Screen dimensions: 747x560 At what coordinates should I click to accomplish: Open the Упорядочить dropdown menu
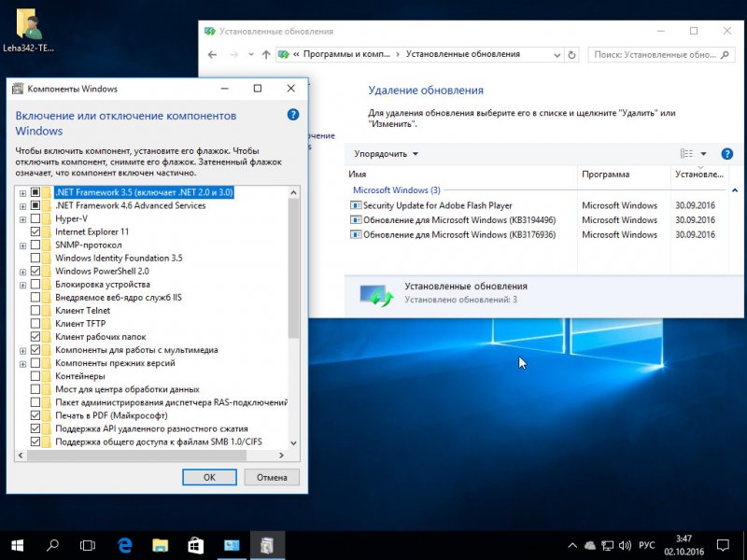[386, 154]
